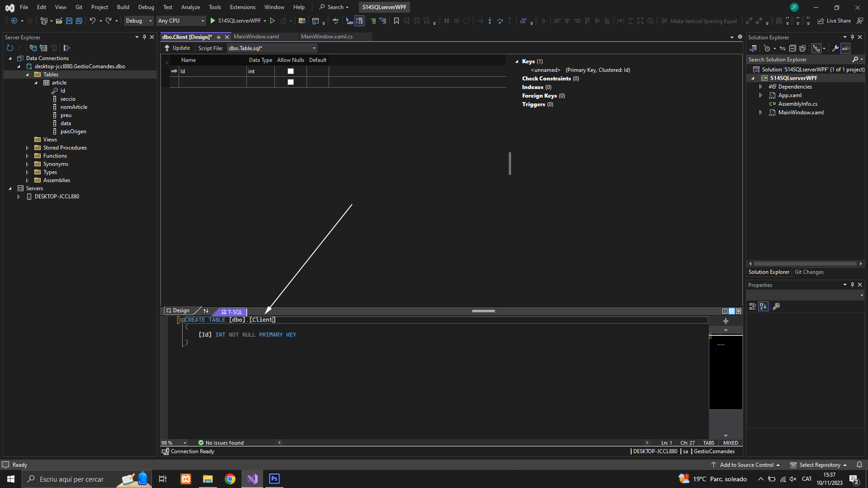Click the Categorized icon in Properties panel
The width and height of the screenshot is (868, 488).
tap(752, 306)
